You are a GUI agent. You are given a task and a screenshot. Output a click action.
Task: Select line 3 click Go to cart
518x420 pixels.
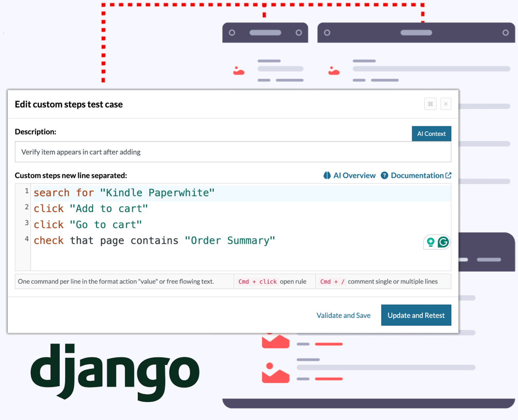pyautogui.click(x=88, y=224)
